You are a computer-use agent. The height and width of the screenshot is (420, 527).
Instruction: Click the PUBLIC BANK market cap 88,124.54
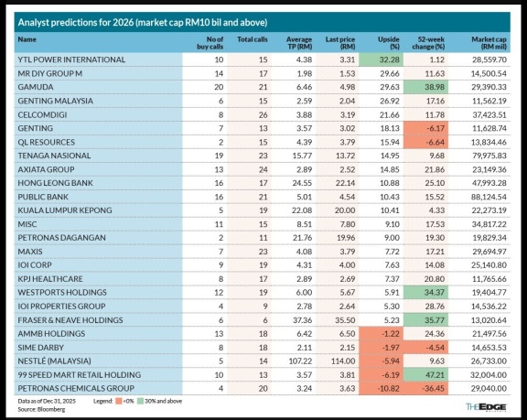(x=489, y=197)
